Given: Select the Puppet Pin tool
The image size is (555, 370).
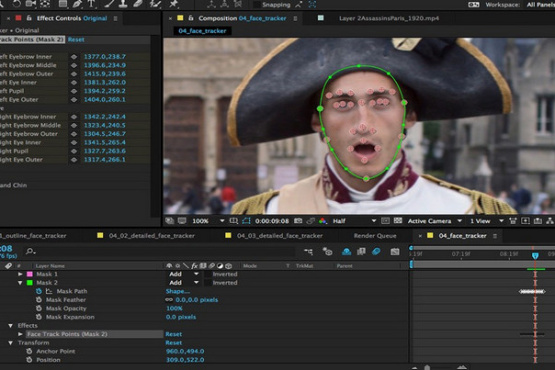Looking at the screenshot, I should 173,4.
